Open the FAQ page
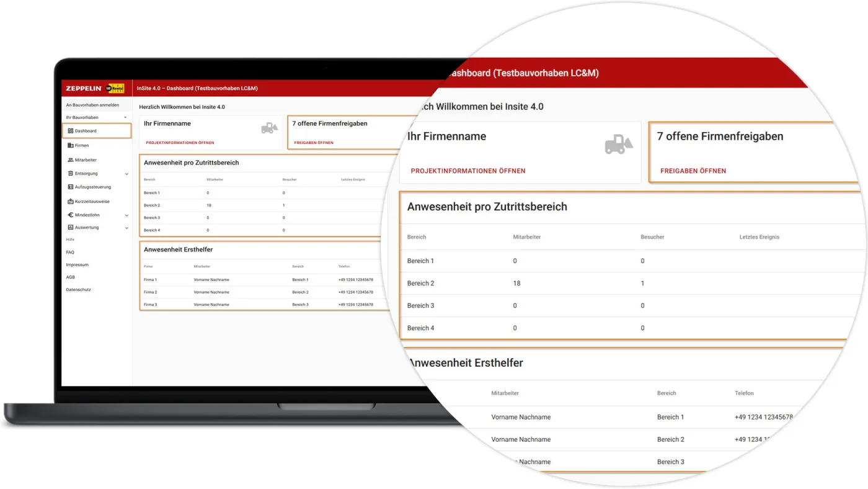 (x=70, y=252)
